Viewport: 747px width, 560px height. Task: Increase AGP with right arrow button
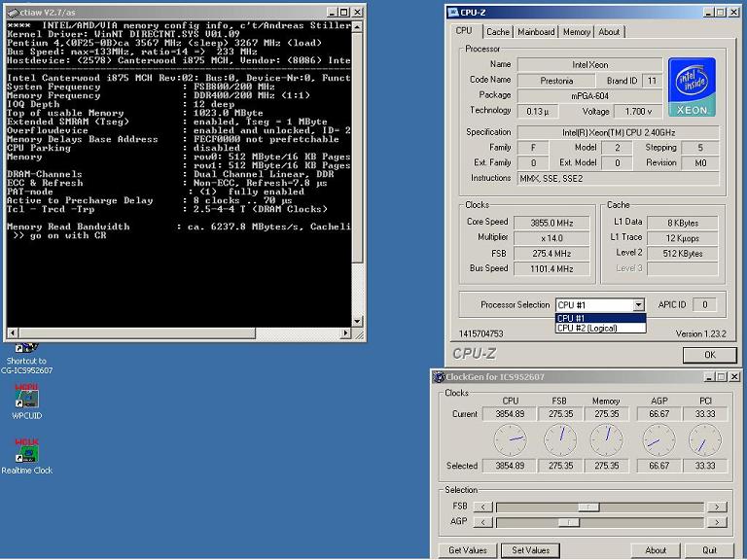(717, 522)
